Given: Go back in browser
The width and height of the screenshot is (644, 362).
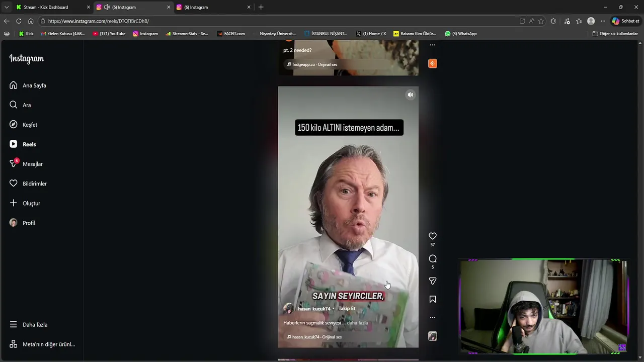Looking at the screenshot, I should pos(7,21).
